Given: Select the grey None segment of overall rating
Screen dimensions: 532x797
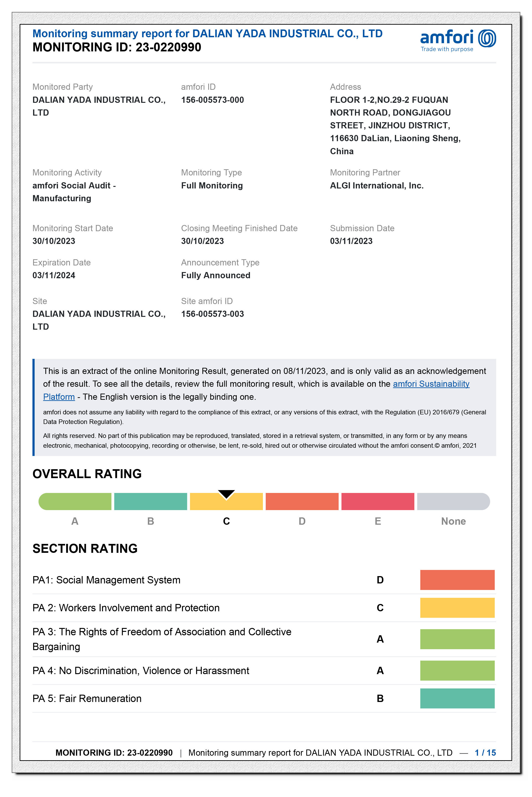Looking at the screenshot, I should (x=454, y=501).
